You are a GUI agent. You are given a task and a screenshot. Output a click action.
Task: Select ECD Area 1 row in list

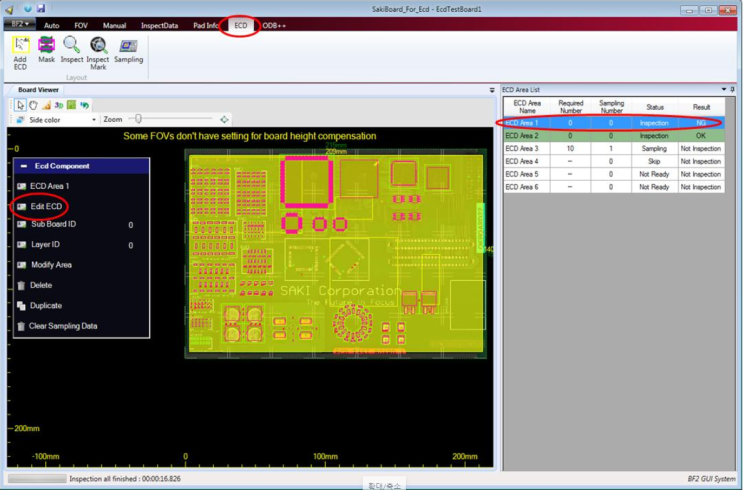point(614,123)
